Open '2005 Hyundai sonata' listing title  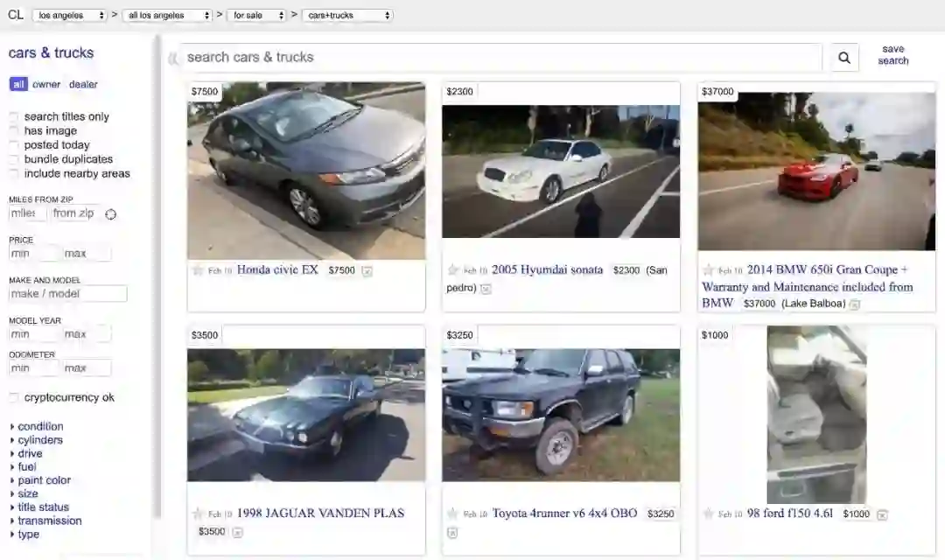(547, 270)
